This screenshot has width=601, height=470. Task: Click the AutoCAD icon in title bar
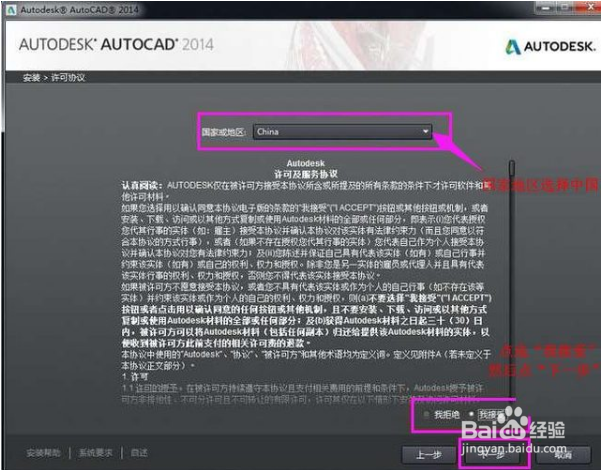coord(11,10)
